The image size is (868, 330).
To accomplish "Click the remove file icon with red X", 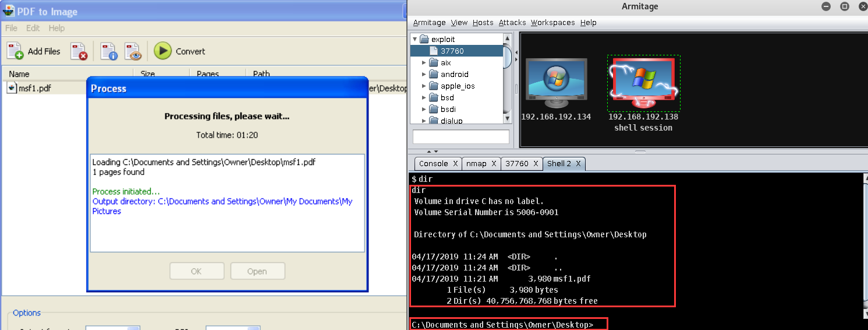I will [79, 51].
